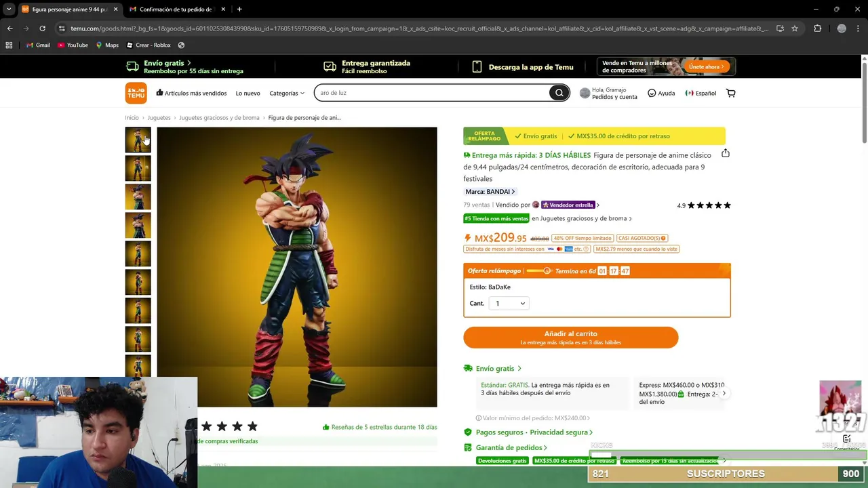This screenshot has width=868, height=488.
Task: Expand Valor mínimo del pedido info
Action: [533, 418]
